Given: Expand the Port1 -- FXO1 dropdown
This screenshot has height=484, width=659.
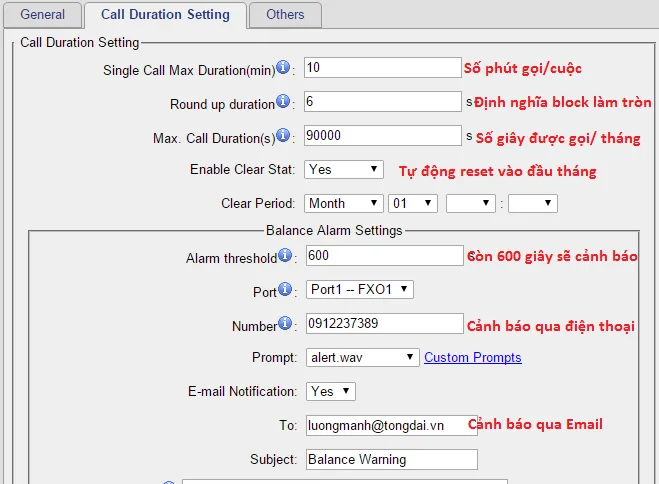Looking at the screenshot, I should pos(358,290).
